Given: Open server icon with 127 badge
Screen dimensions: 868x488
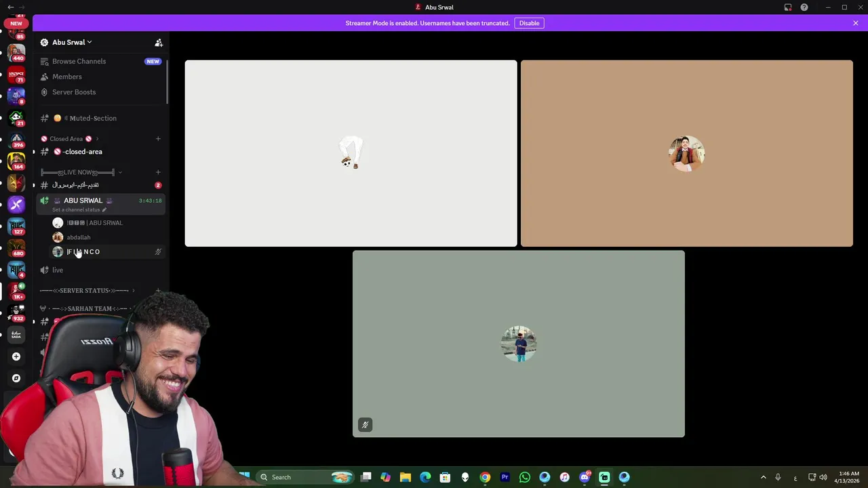Looking at the screenshot, I should 16,226.
